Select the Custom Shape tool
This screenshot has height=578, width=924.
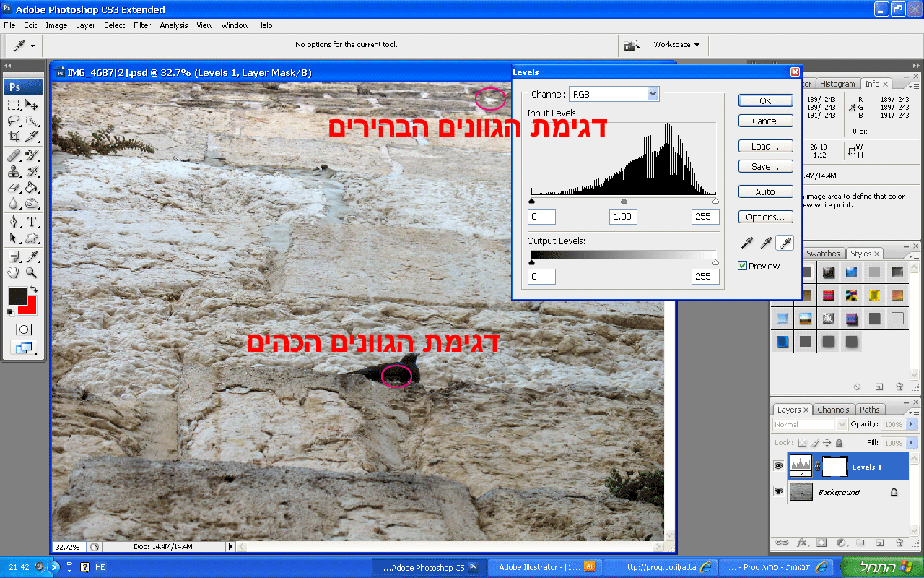tap(32, 238)
